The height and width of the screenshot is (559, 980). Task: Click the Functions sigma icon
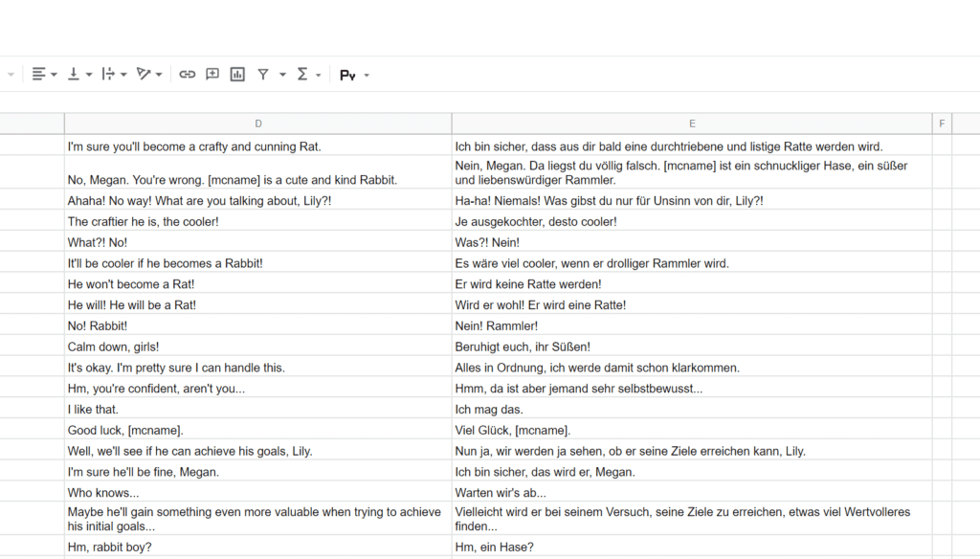click(302, 75)
